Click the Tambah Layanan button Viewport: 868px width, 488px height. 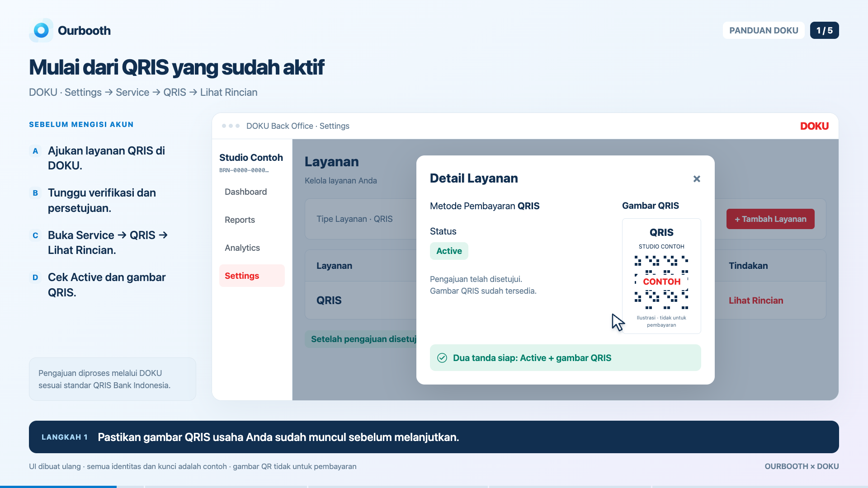click(770, 219)
